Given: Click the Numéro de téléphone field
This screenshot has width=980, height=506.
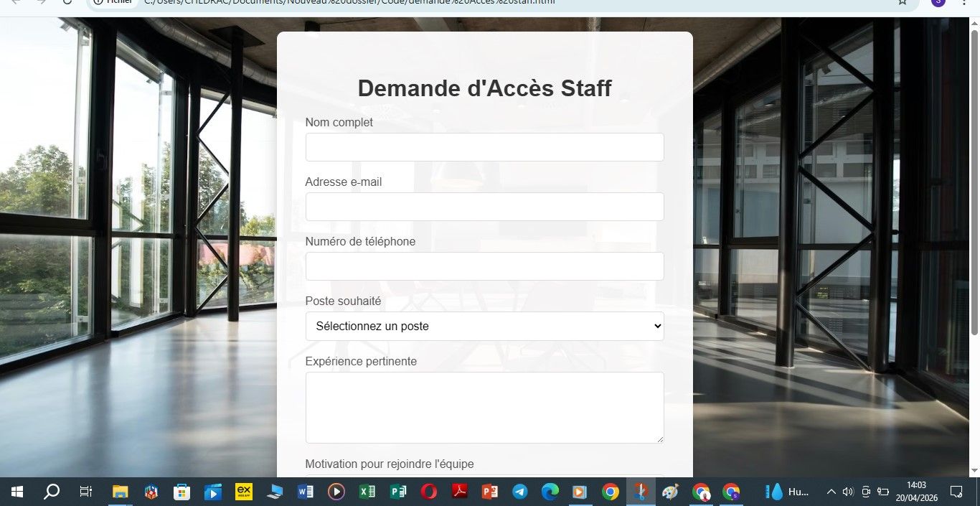Looking at the screenshot, I should pos(484,266).
